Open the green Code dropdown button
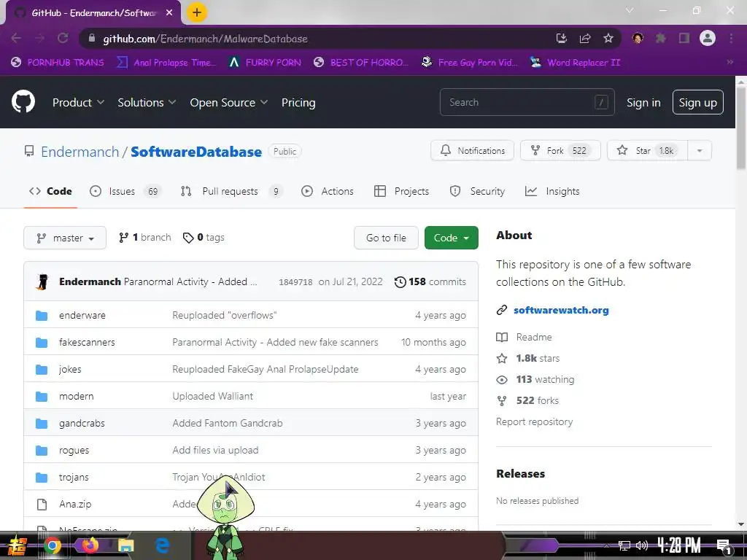 451,238
